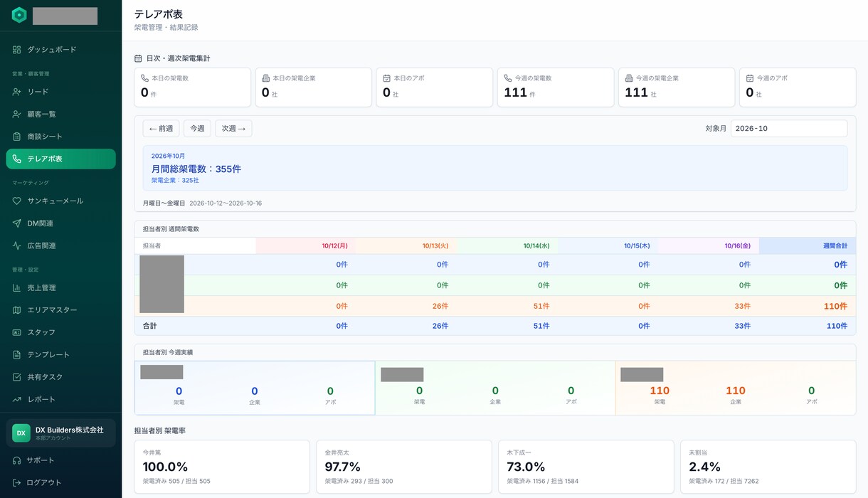
Task: Click 110件 weekly total in orange row
Action: [x=837, y=306]
